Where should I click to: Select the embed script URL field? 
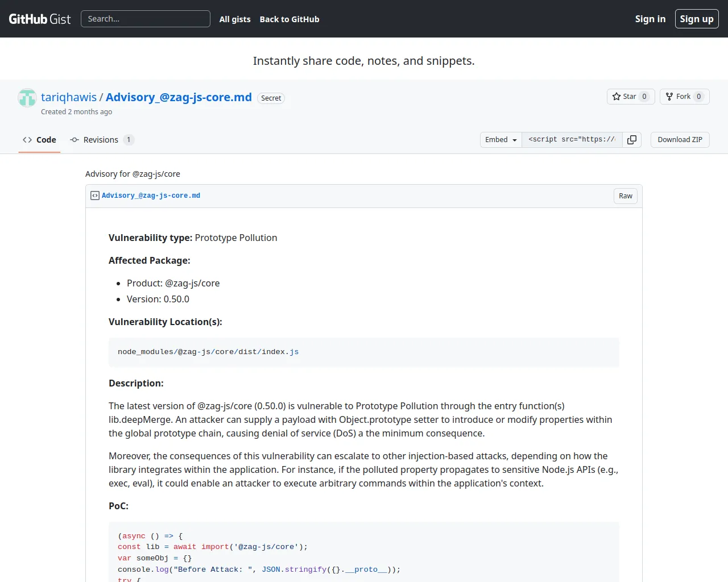[x=572, y=140]
